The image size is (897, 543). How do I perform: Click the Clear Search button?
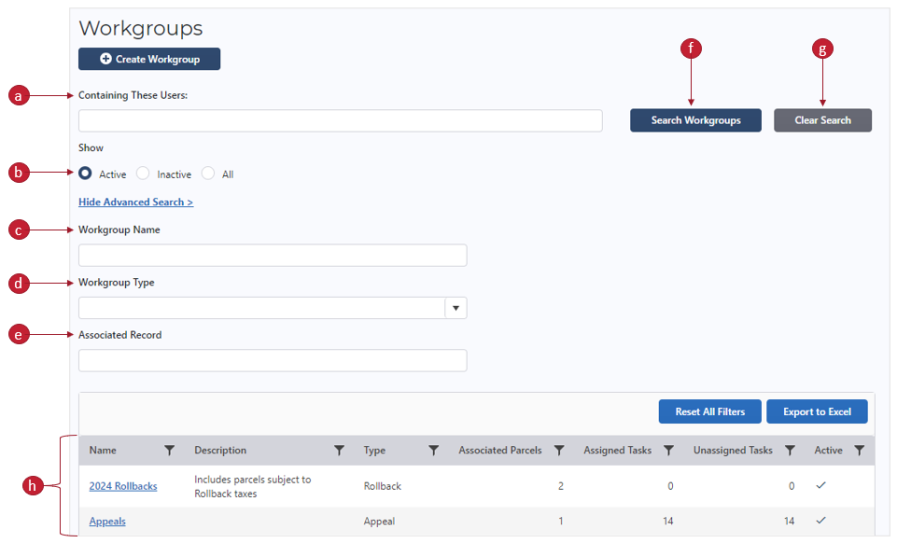pos(822,120)
